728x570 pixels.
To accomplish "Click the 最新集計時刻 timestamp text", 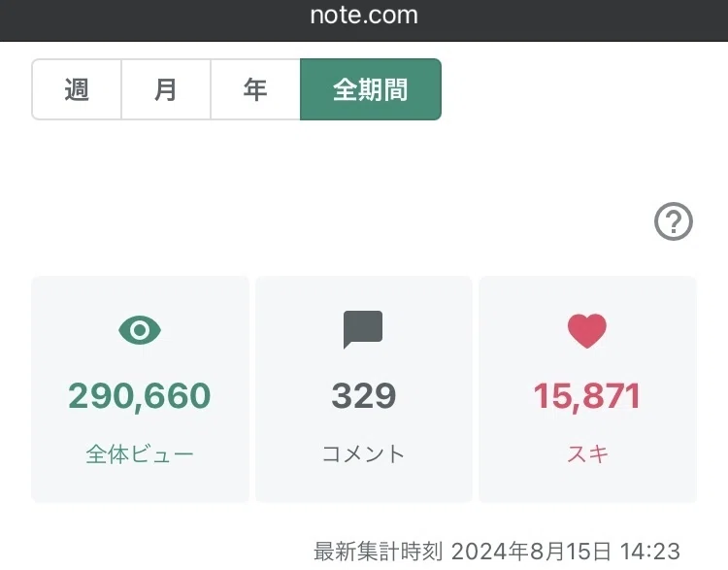I will pyautogui.click(x=378, y=552).
